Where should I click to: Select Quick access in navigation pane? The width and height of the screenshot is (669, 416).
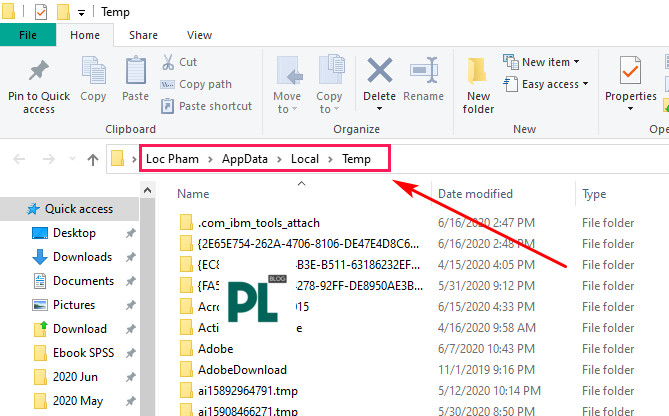70,209
